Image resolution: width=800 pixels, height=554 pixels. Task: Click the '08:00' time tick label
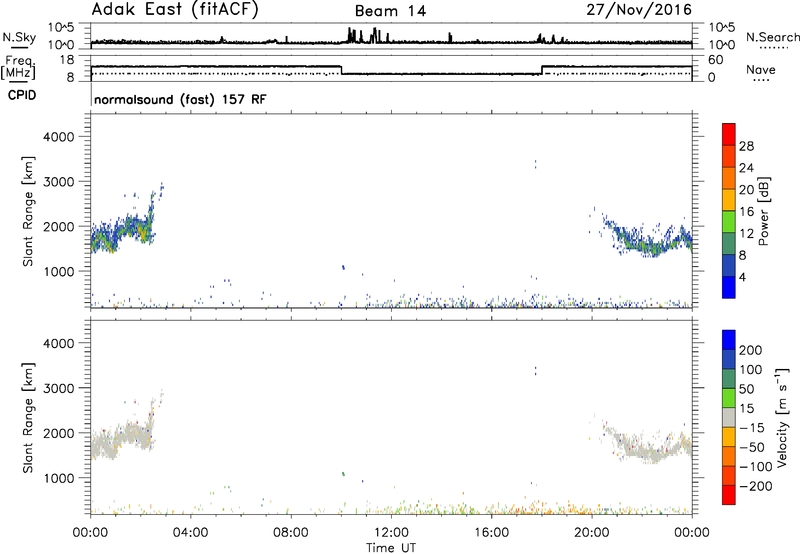click(291, 533)
